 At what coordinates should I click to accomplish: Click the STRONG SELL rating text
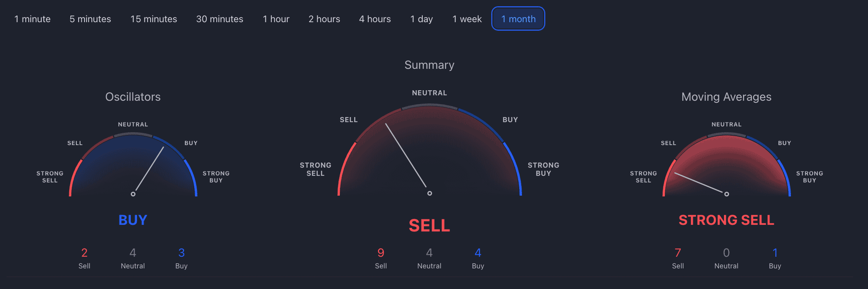point(726,220)
